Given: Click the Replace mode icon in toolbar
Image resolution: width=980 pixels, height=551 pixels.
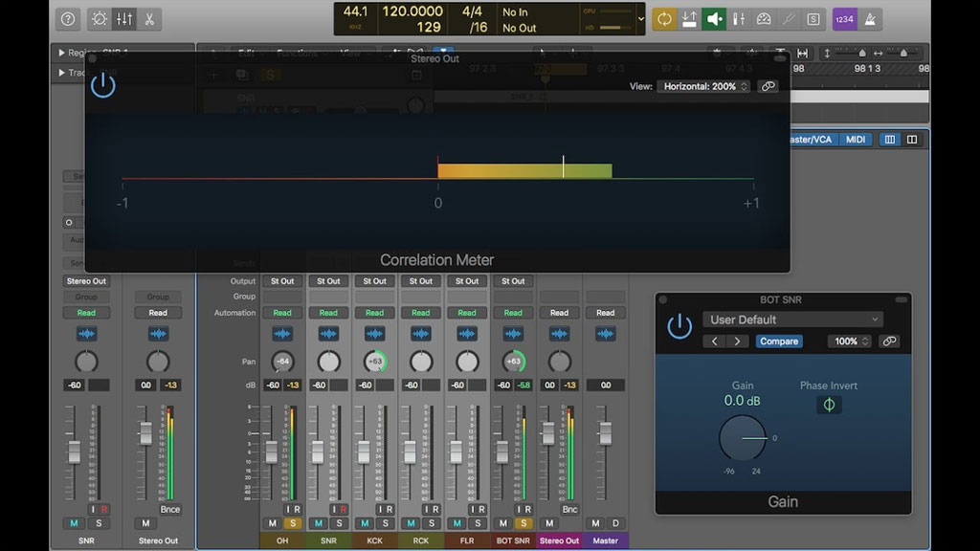Looking at the screenshot, I should [689, 19].
